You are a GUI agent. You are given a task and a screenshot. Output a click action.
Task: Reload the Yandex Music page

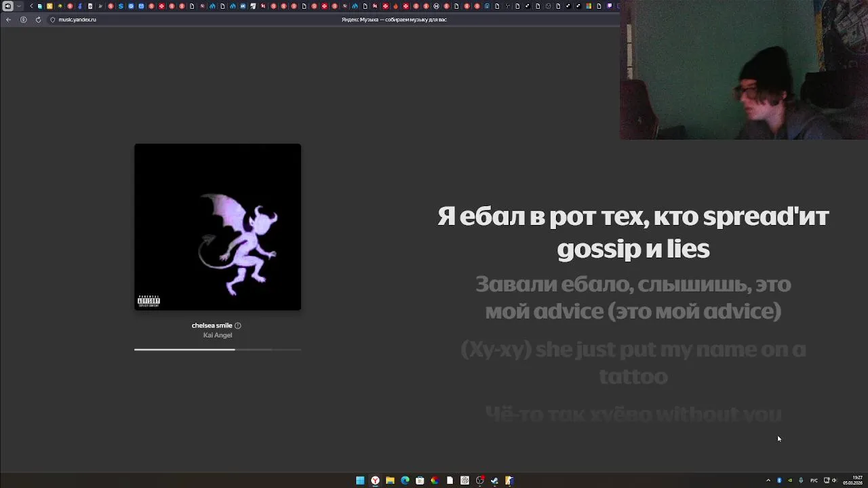[38, 20]
